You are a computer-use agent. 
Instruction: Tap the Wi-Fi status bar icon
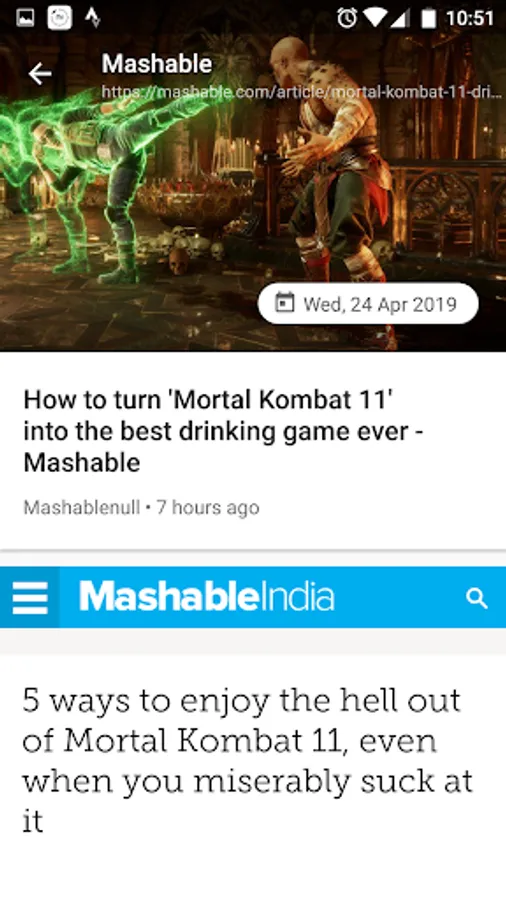click(x=374, y=18)
